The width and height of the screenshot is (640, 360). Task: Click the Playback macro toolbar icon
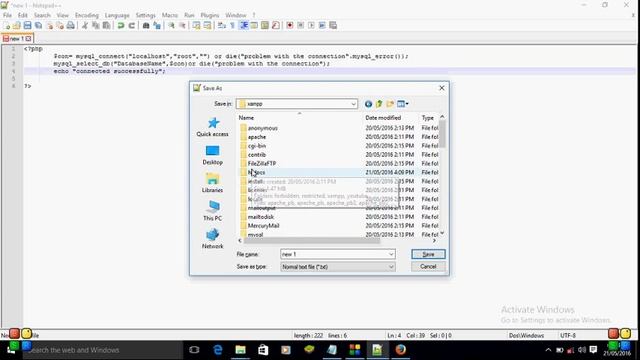tap(311, 25)
